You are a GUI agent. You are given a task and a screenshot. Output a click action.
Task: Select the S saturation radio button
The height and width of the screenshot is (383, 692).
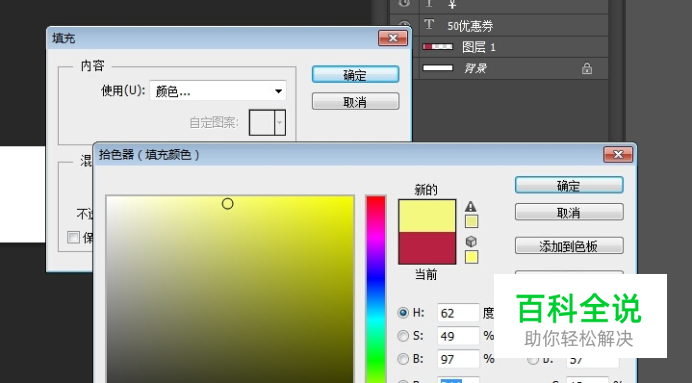coord(403,336)
